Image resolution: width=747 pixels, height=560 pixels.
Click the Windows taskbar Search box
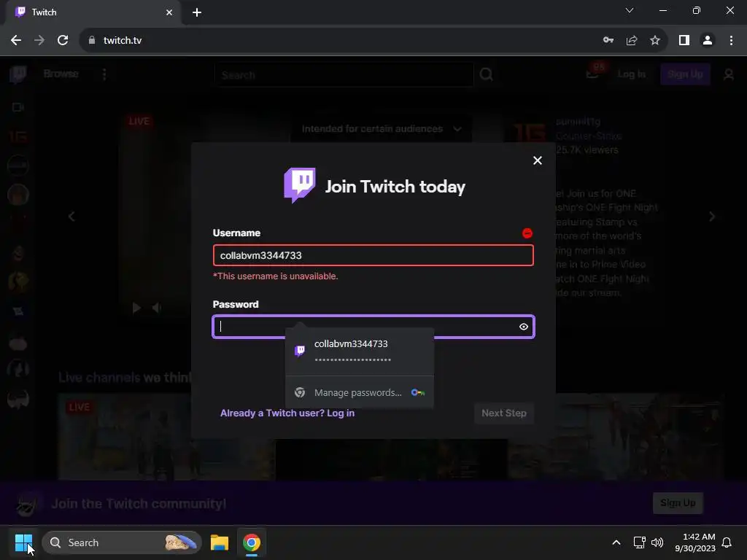pos(122,542)
